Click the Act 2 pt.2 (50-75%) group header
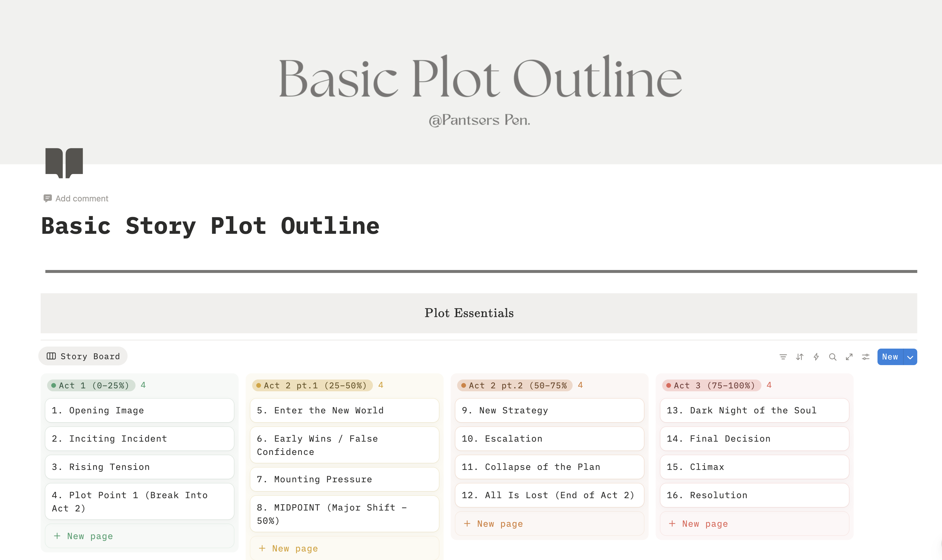This screenshot has width=942, height=560. (x=515, y=385)
